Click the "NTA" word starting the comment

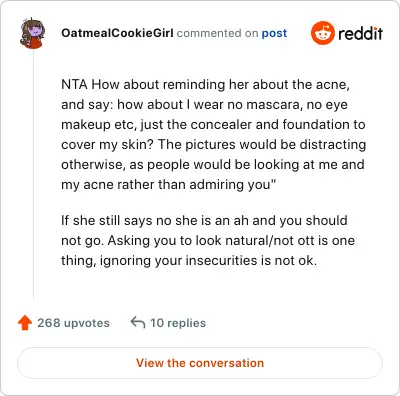(74, 84)
